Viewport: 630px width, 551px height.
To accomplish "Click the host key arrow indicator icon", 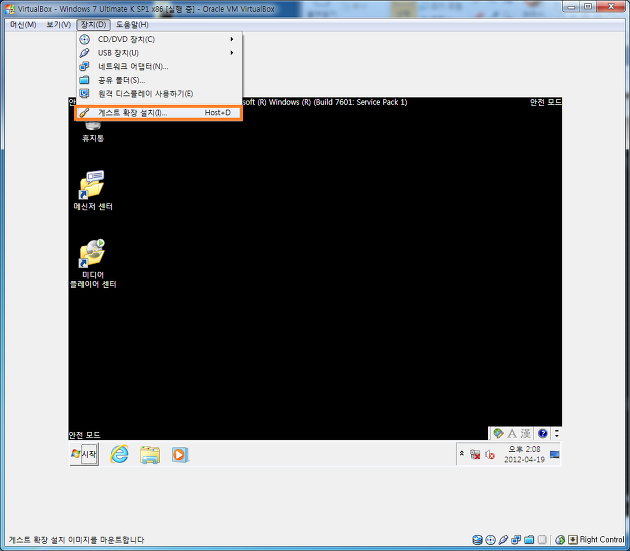I will [573, 540].
